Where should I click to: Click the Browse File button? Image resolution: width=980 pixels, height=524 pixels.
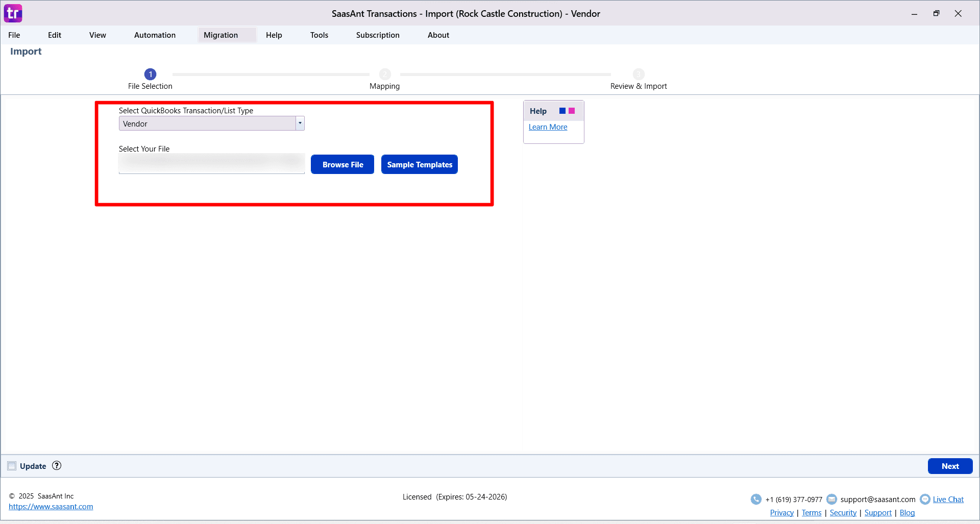[x=342, y=164]
